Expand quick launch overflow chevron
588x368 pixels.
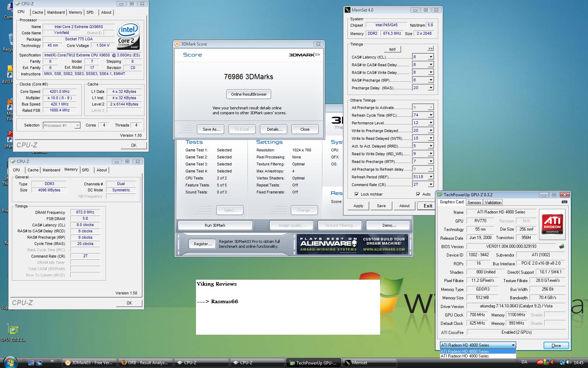(x=52, y=361)
